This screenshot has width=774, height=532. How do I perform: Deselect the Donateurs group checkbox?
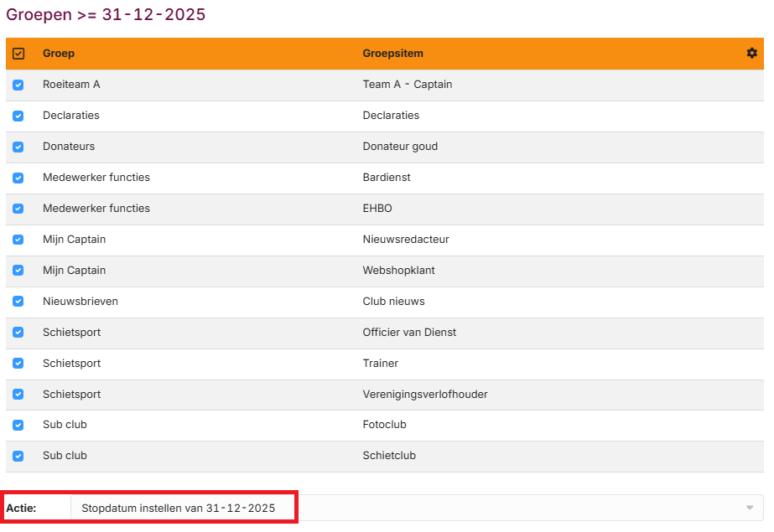(x=18, y=147)
